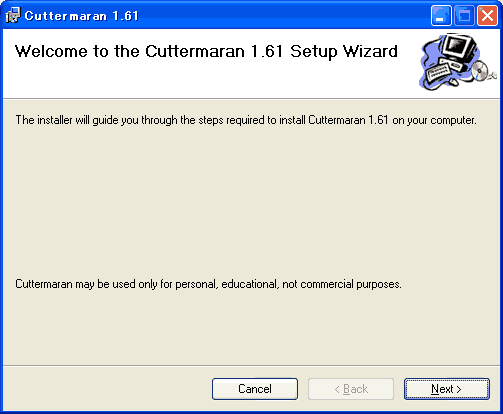Click empty blue title bar space
The image size is (503, 414).
pos(283,15)
